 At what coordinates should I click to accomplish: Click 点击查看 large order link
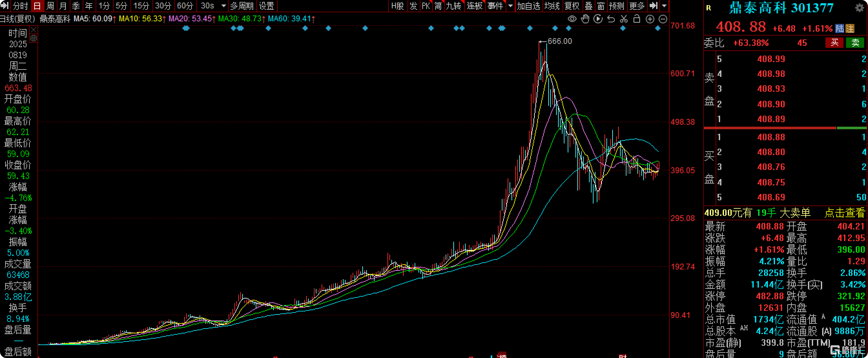pos(844,213)
